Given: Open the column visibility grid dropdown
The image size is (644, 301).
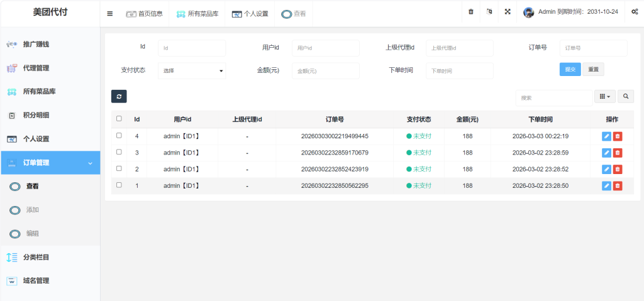Looking at the screenshot, I should tap(604, 96).
